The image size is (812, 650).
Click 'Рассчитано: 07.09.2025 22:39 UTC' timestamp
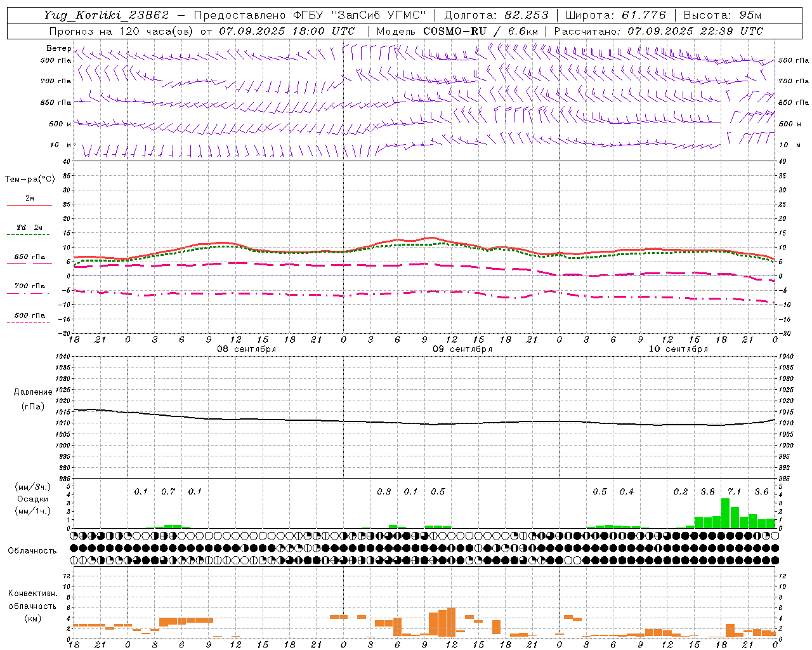658,31
